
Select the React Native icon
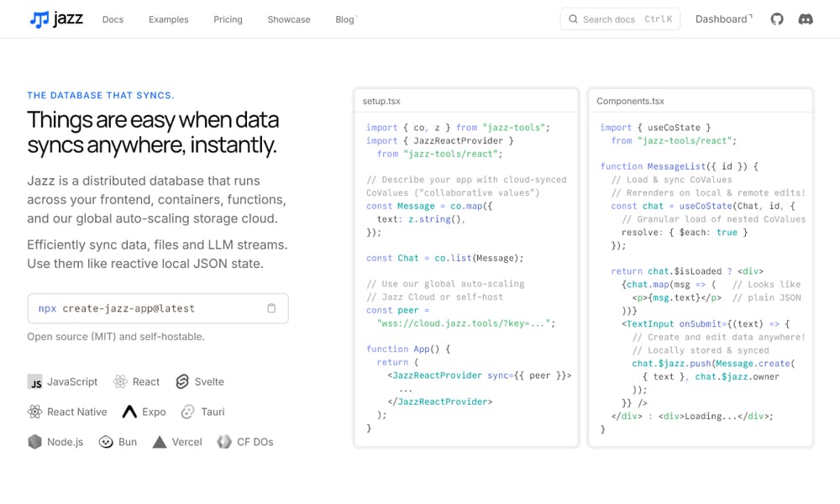point(34,412)
